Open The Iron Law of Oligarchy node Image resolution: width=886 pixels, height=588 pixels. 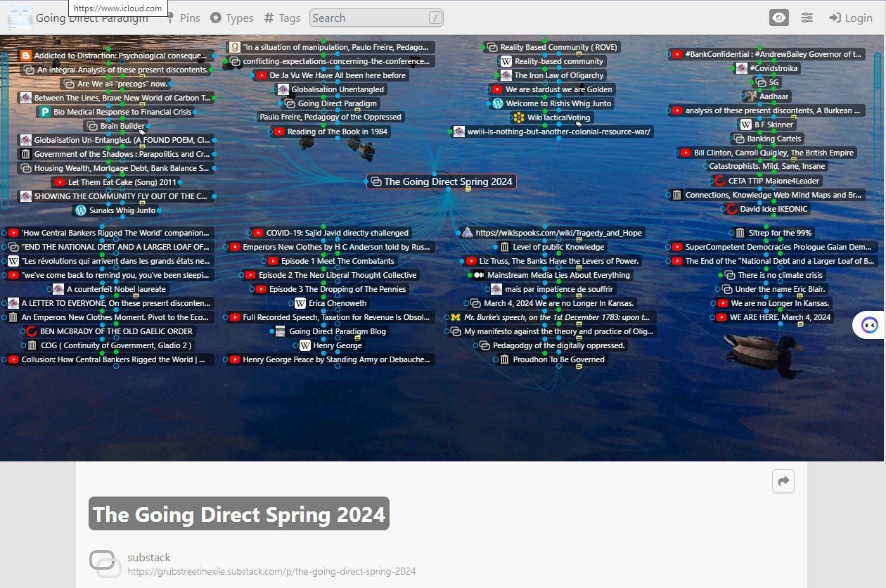tap(552, 75)
